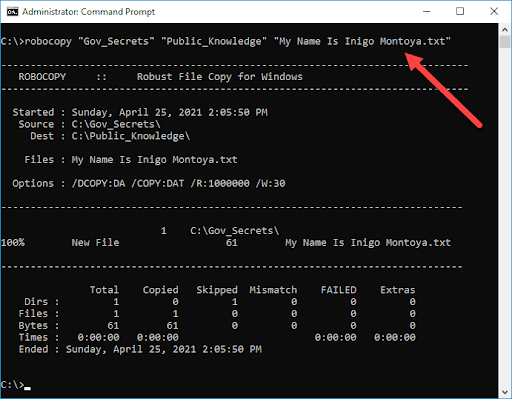Click the empty vertical scrollbar track
The width and height of the screenshot is (512, 399).
505,217
